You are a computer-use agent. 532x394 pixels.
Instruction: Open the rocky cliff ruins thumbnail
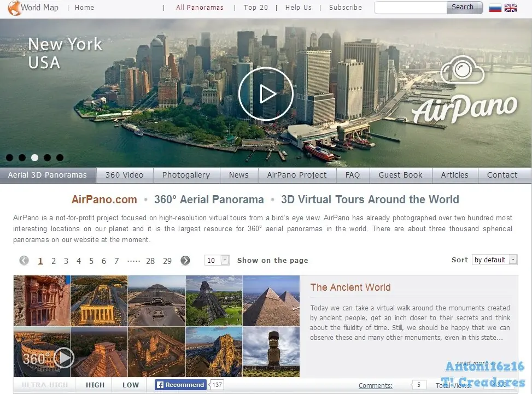(214, 352)
